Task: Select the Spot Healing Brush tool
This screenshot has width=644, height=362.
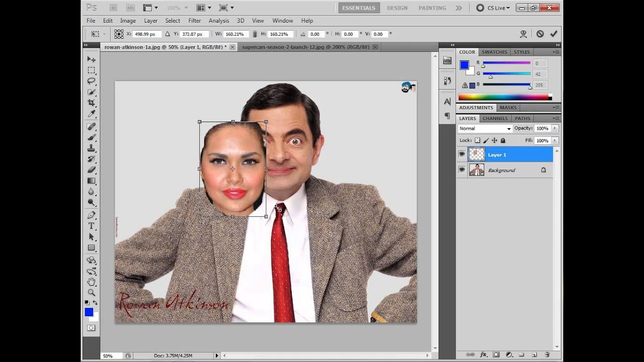Action: 91,126
